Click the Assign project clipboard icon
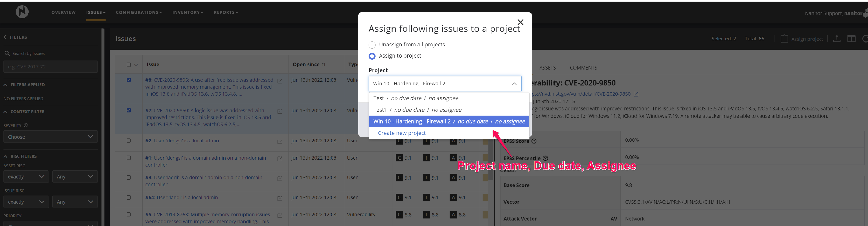 click(784, 39)
